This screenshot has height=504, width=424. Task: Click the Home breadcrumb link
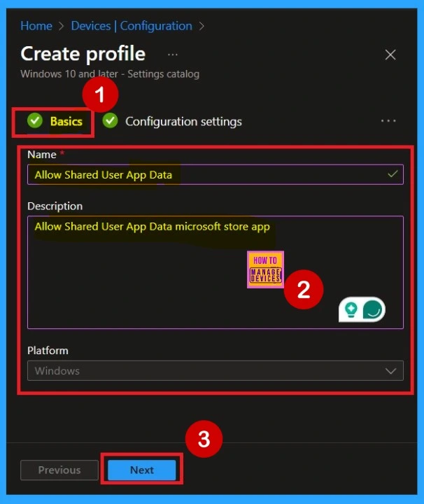pyautogui.click(x=36, y=26)
